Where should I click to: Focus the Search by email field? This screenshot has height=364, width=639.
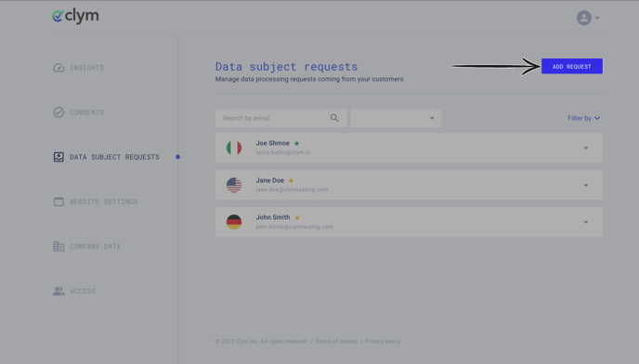(x=281, y=118)
